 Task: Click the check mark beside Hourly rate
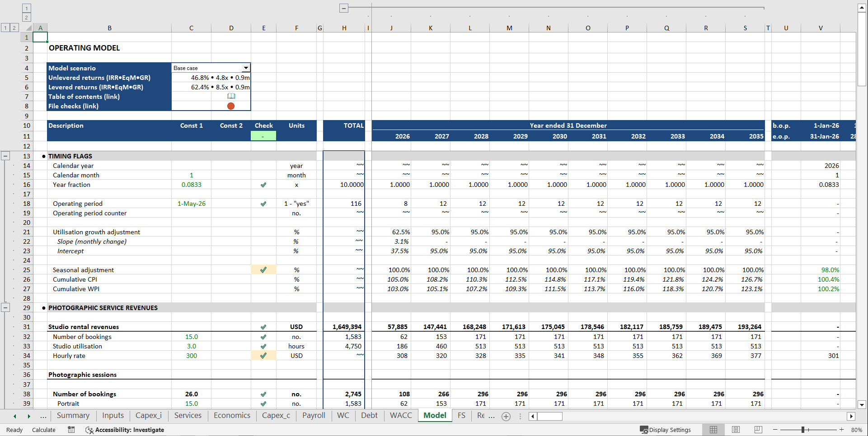[263, 356]
